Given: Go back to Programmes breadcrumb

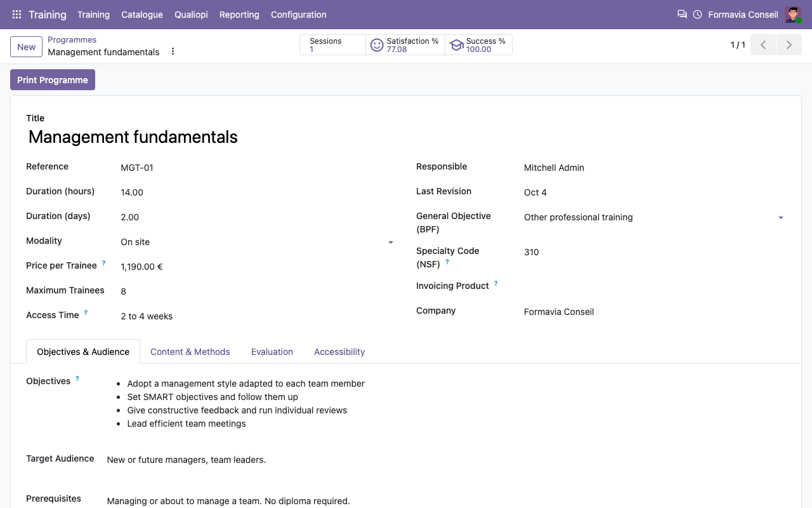Looking at the screenshot, I should click(x=72, y=39).
